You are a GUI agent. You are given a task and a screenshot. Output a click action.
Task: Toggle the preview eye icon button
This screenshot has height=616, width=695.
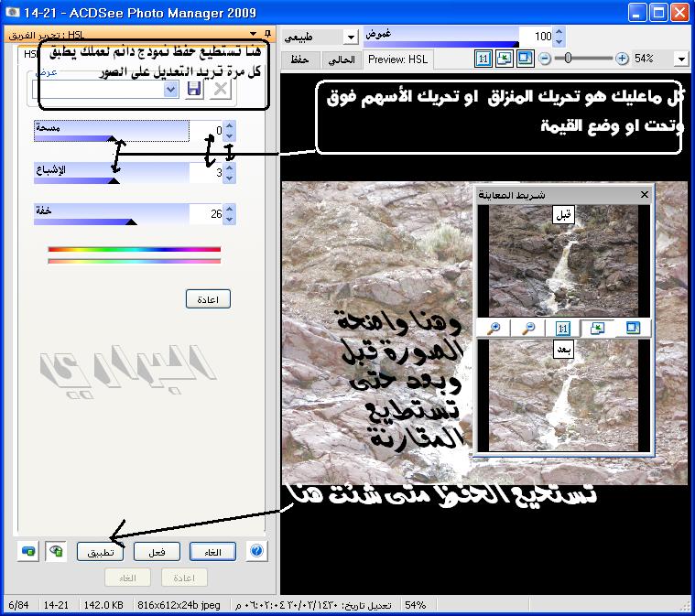[x=56, y=551]
